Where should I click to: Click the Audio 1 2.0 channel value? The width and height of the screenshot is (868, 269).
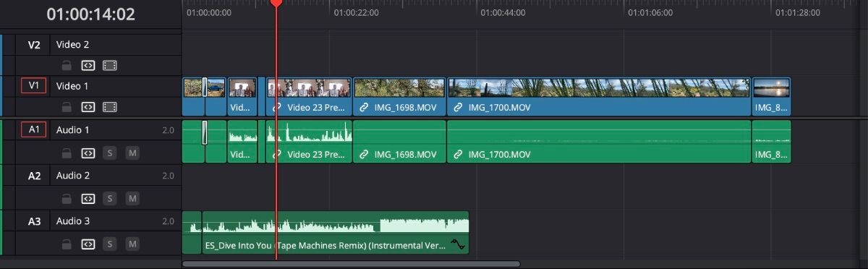(x=168, y=130)
